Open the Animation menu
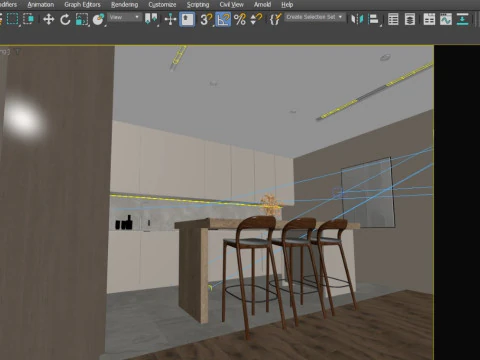Screen dimensions: 480x360 click(41, 5)
